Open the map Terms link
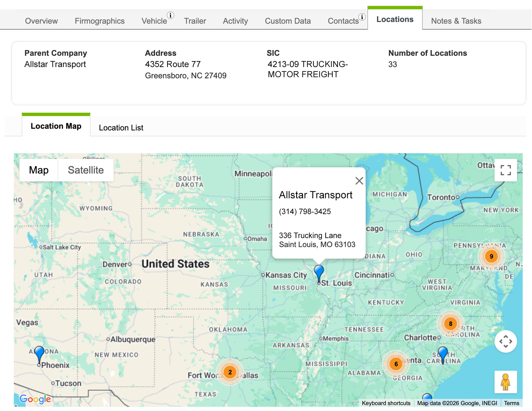 click(511, 403)
